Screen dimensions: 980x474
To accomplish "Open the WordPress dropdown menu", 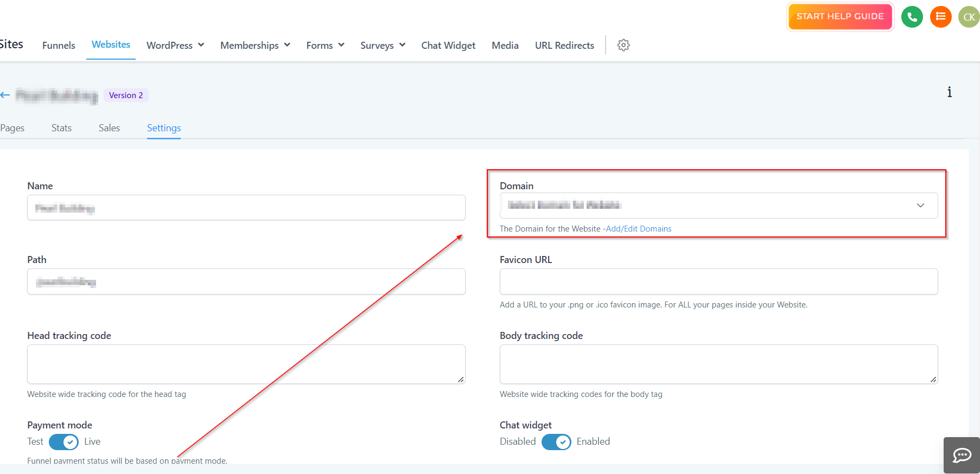I will click(175, 46).
